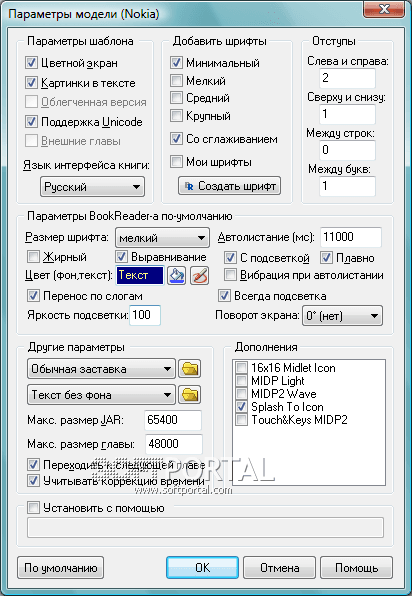Screen dimensions: 412x596
Task: Toggle Выравнивание checkbox
Action: (x=121, y=257)
